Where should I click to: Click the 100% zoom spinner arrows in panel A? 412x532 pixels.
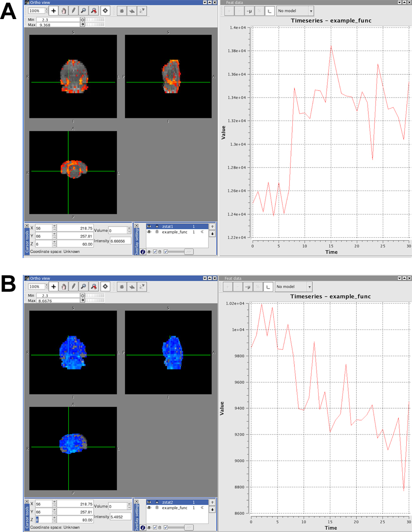click(x=46, y=11)
